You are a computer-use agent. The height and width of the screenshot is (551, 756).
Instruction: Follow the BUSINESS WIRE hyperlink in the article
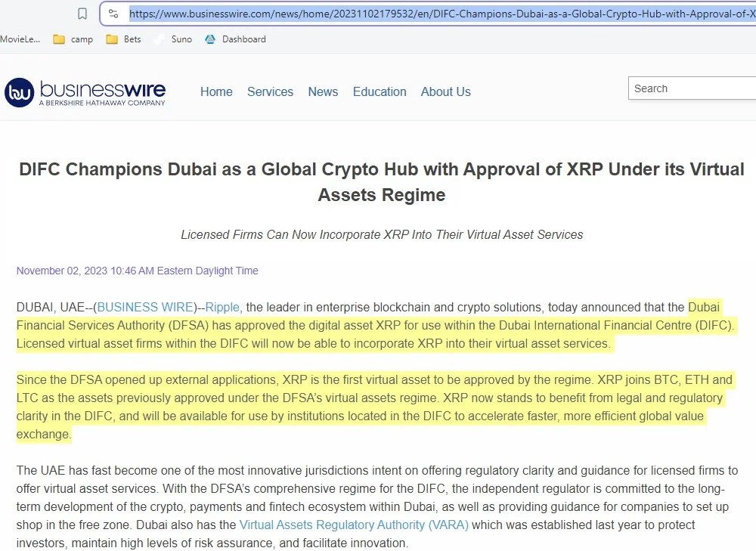point(145,307)
